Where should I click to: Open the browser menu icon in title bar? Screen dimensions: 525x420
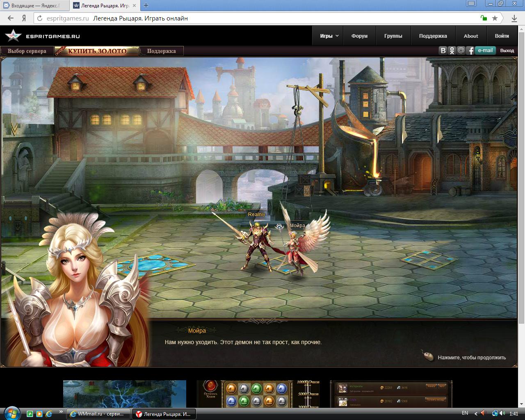click(472, 4)
